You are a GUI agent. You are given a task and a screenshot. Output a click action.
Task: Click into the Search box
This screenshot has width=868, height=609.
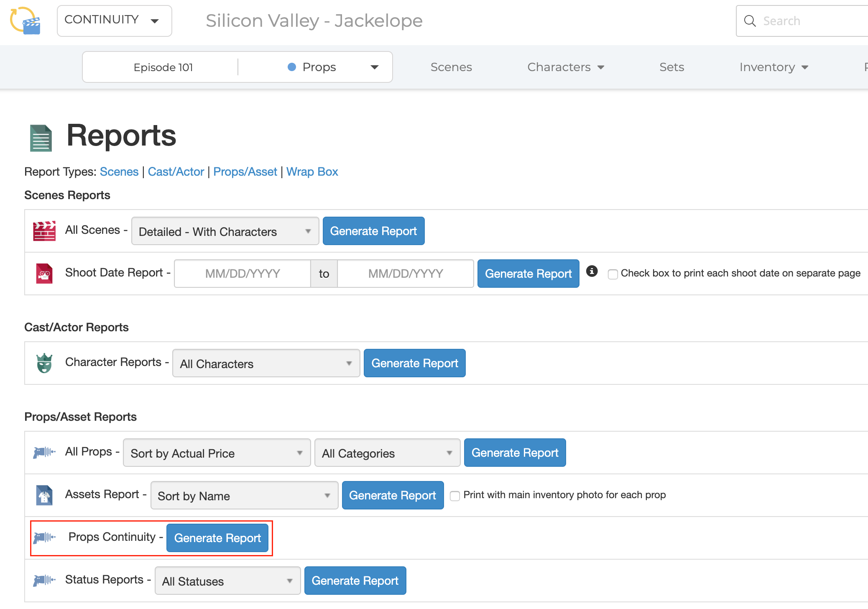[802, 21]
